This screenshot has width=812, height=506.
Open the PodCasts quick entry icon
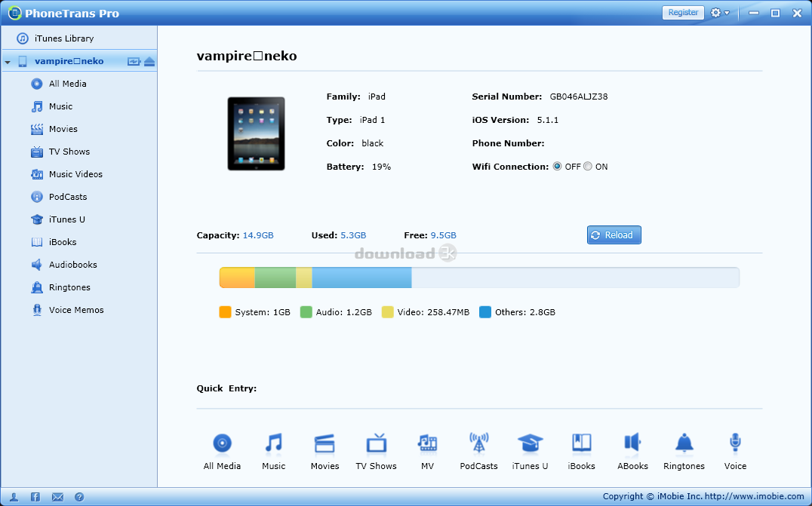click(x=479, y=443)
